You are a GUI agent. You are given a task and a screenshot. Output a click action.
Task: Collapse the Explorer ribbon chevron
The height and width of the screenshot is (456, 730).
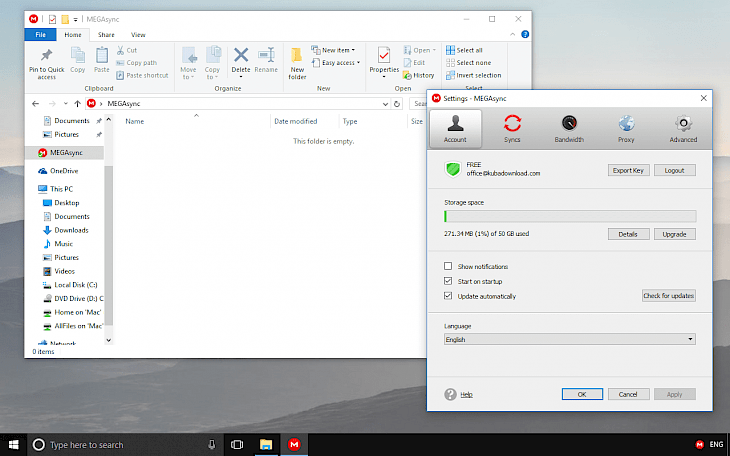(x=513, y=34)
